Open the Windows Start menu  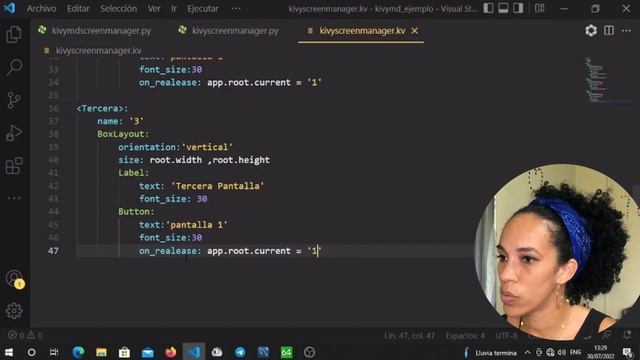click(9, 352)
